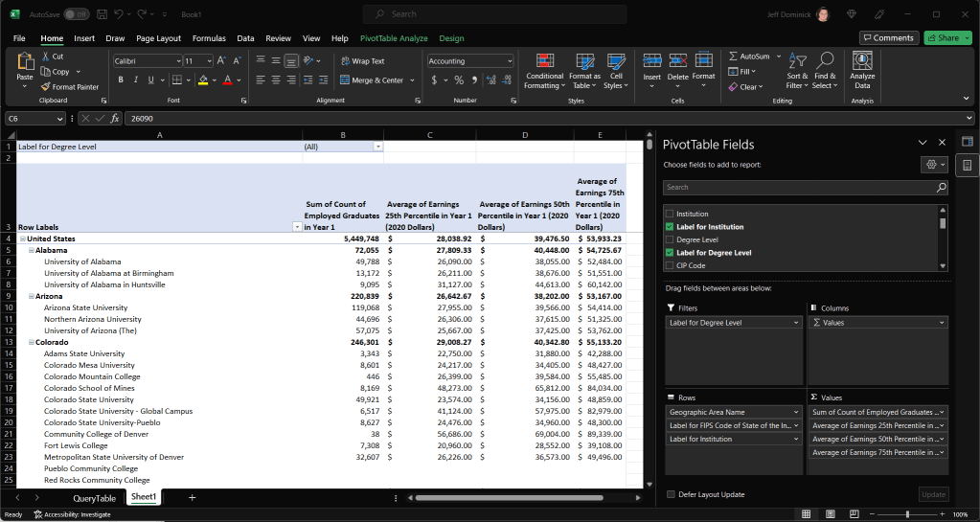This screenshot has height=522, width=980.
Task: Apply bold formatting to selection
Action: 121,79
